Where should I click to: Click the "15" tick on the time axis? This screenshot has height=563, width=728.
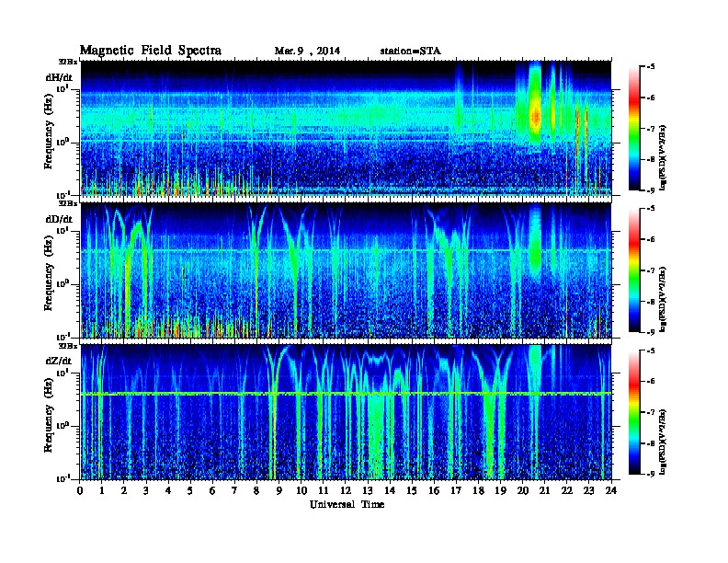(x=412, y=490)
